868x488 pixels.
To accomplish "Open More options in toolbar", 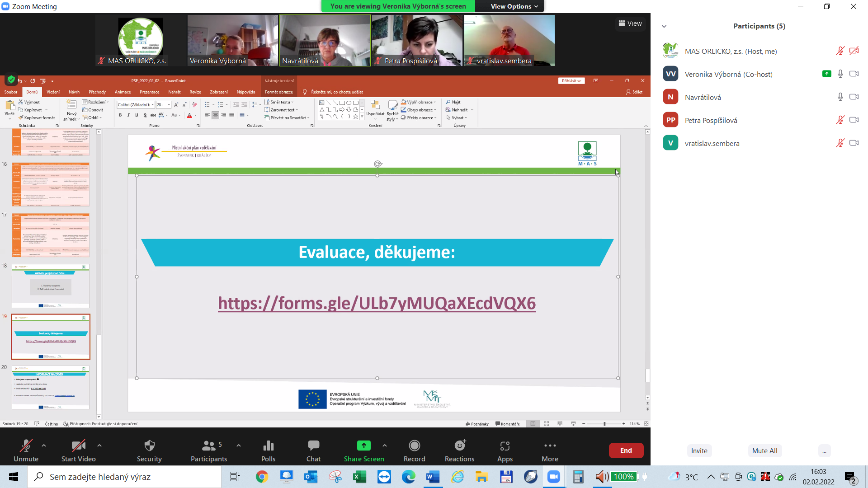I will (550, 446).
